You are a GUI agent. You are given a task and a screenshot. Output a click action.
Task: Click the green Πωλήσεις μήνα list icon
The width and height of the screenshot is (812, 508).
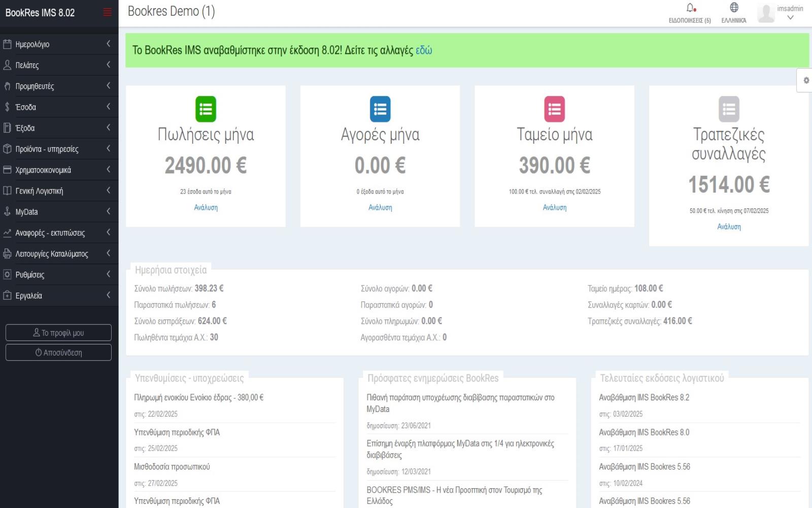pos(206,109)
